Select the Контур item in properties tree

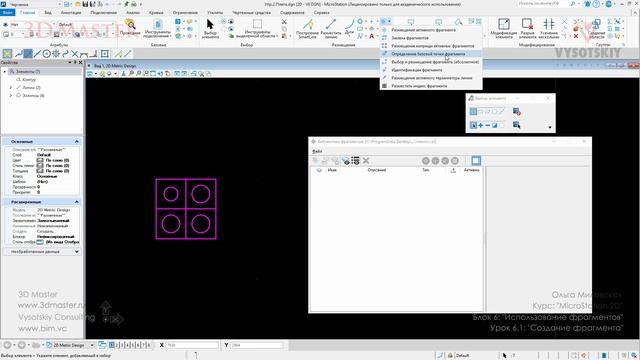point(29,80)
